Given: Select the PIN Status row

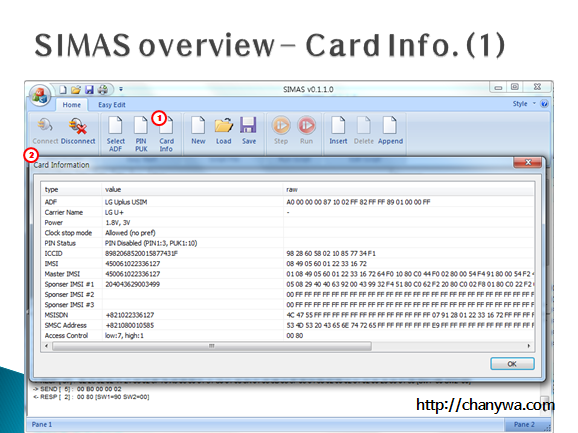Looking at the screenshot, I should (x=288, y=243).
